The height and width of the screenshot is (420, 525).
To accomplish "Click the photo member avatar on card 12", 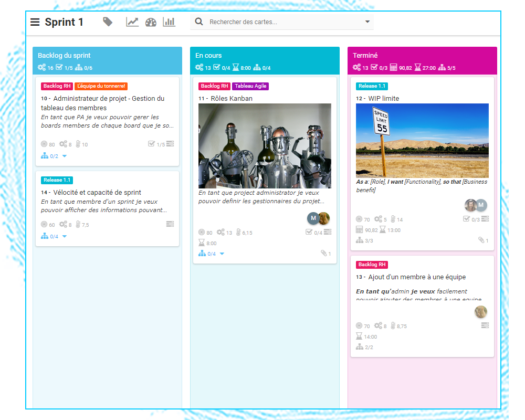I will 470,205.
